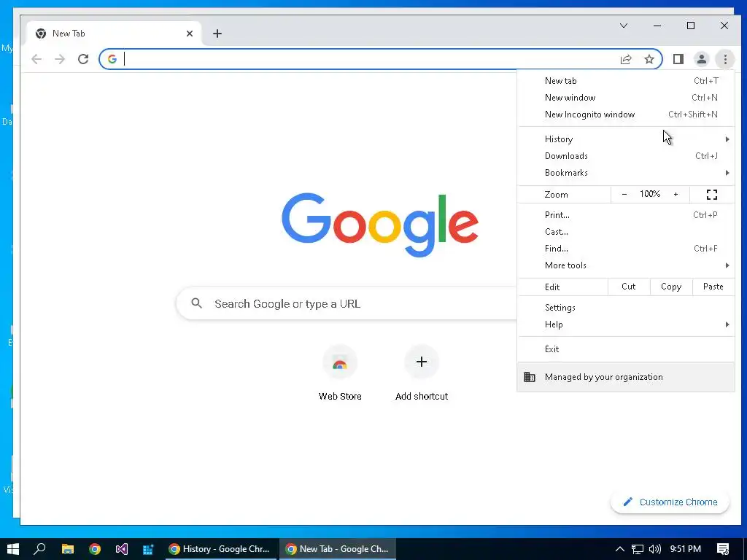Open a new tab with the plus icon
The height and width of the screenshot is (560, 747).
click(x=217, y=34)
